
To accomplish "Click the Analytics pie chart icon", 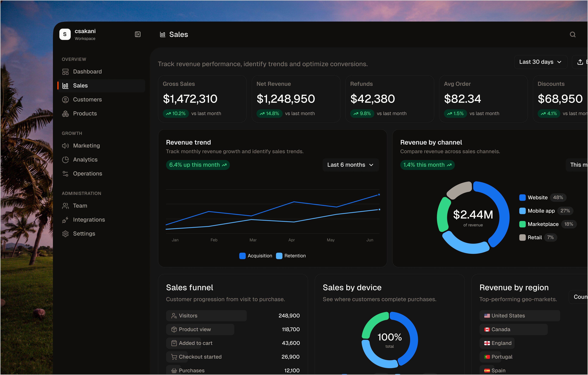I will [x=65, y=160].
